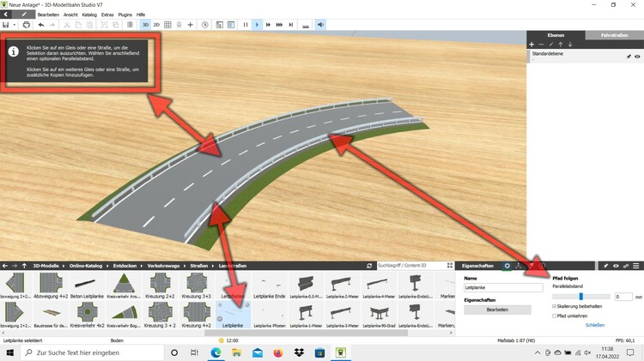Open the save icon dropdown arrow
Screen dimensions: 644x361
(x=15, y=25)
